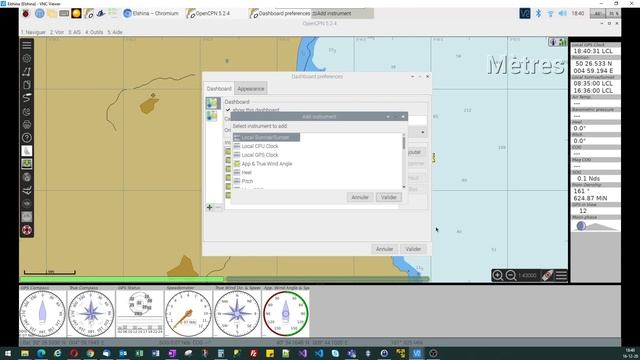Switch to Elshina Chromium taskbar window

pos(151,13)
